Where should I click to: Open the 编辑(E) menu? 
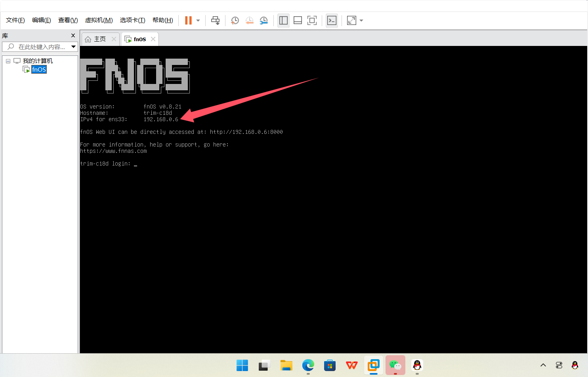[x=42, y=20]
